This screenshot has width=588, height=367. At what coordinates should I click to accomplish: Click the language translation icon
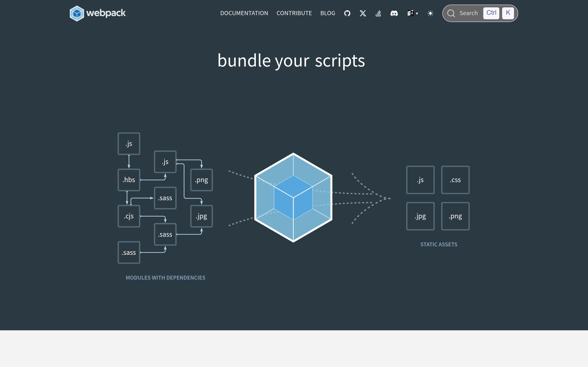pos(411,13)
